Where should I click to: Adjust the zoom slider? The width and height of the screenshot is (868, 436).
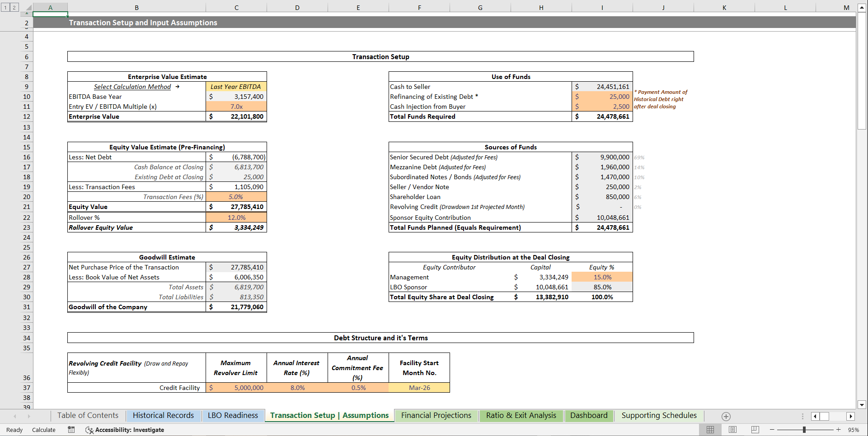point(804,430)
